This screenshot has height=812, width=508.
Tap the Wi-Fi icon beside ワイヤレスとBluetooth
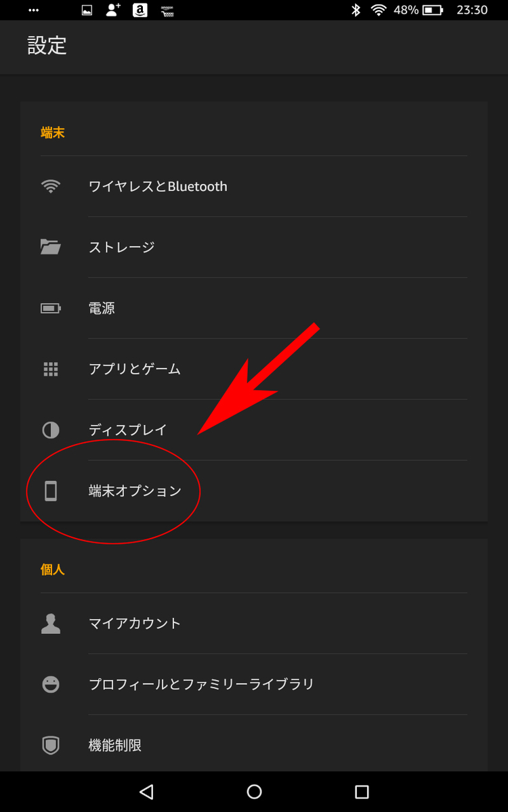pyautogui.click(x=50, y=186)
